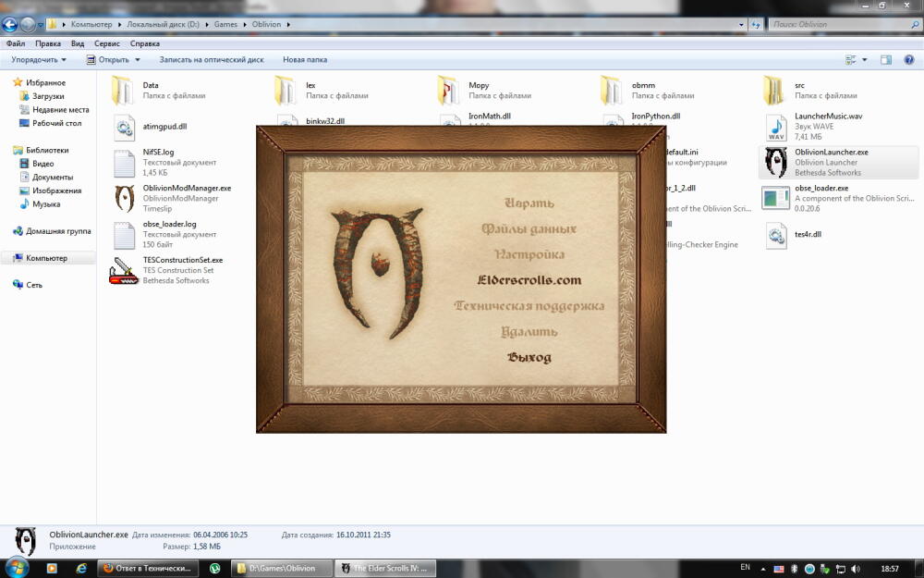This screenshot has height=578, width=924.
Task: Select the src folder icon
Action: click(x=774, y=91)
